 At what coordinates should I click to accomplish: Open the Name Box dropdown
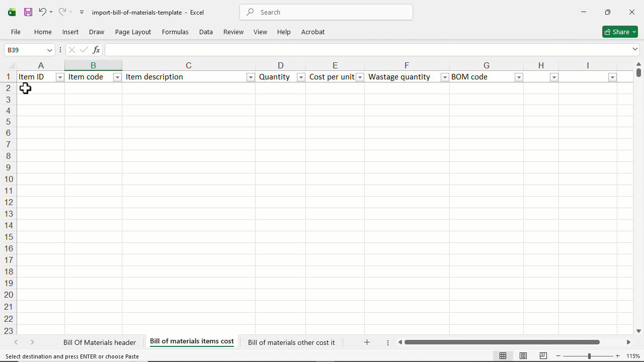(x=50, y=50)
